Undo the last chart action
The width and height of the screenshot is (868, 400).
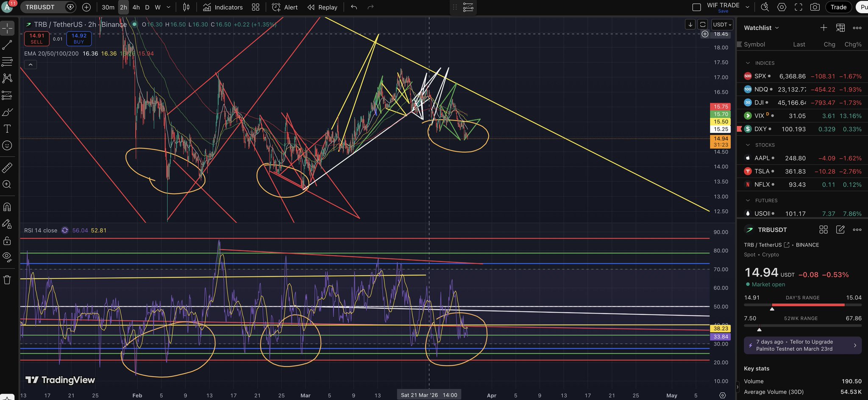point(354,7)
